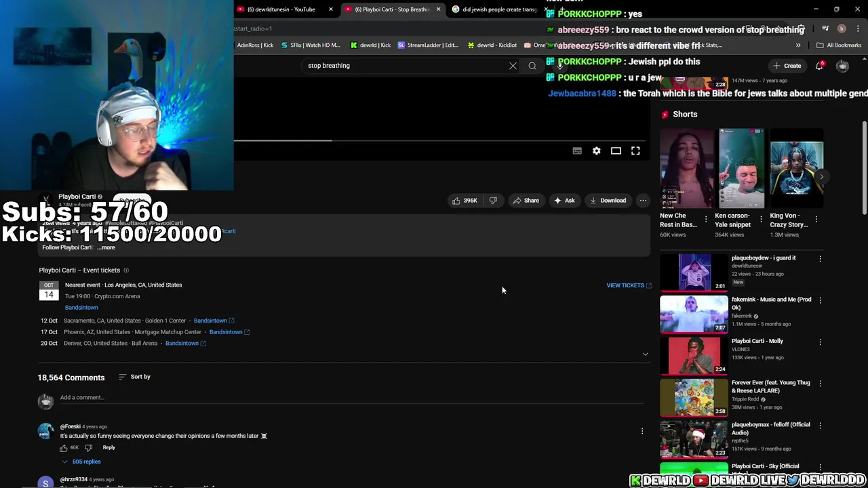This screenshot has height=488, width=868.
Task: Open options for 'i guard it' video
Action: point(820,258)
